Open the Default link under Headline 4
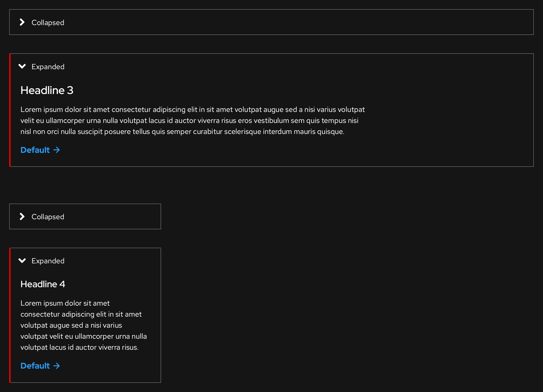Image resolution: width=543 pixels, height=392 pixels. (x=35, y=366)
